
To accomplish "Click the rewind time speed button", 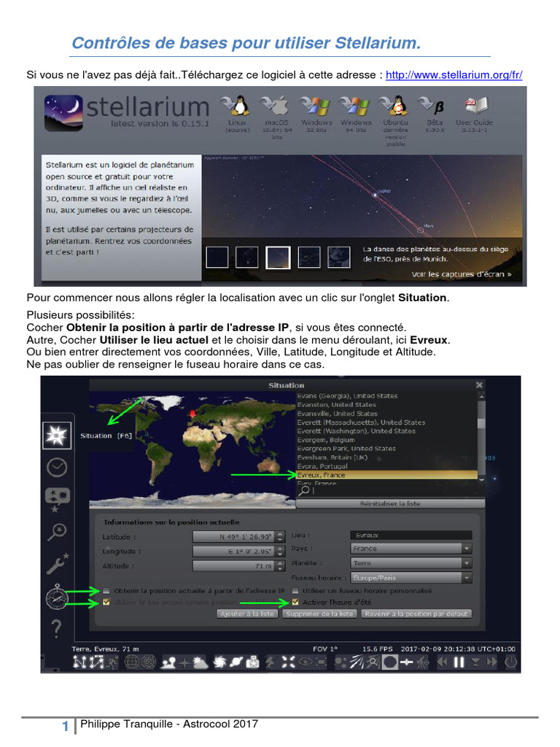I will coord(443,662).
